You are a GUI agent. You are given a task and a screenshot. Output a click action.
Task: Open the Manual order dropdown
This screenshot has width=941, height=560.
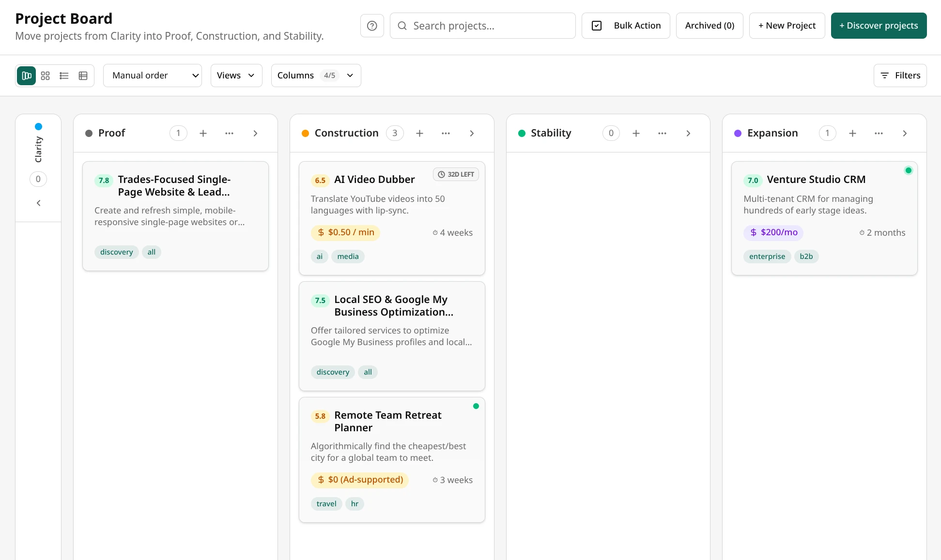pyautogui.click(x=152, y=76)
